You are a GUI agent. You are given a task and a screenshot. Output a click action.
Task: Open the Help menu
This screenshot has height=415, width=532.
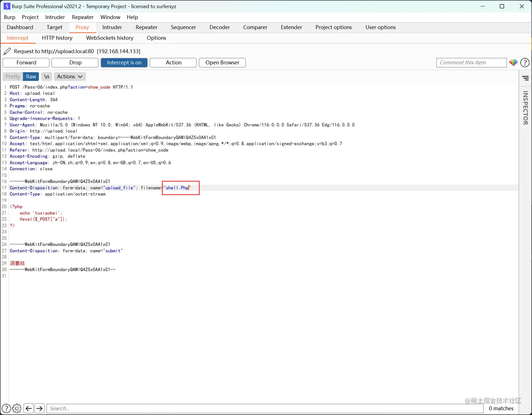coord(132,17)
